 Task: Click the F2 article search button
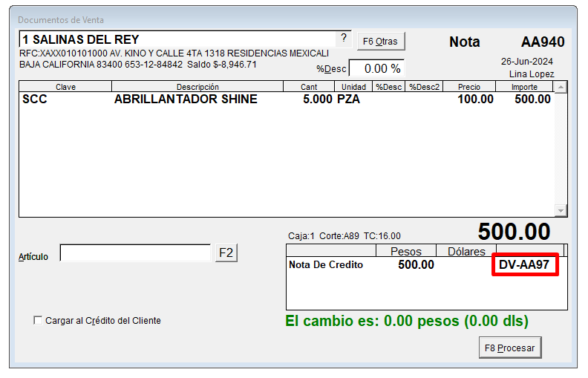tap(226, 253)
